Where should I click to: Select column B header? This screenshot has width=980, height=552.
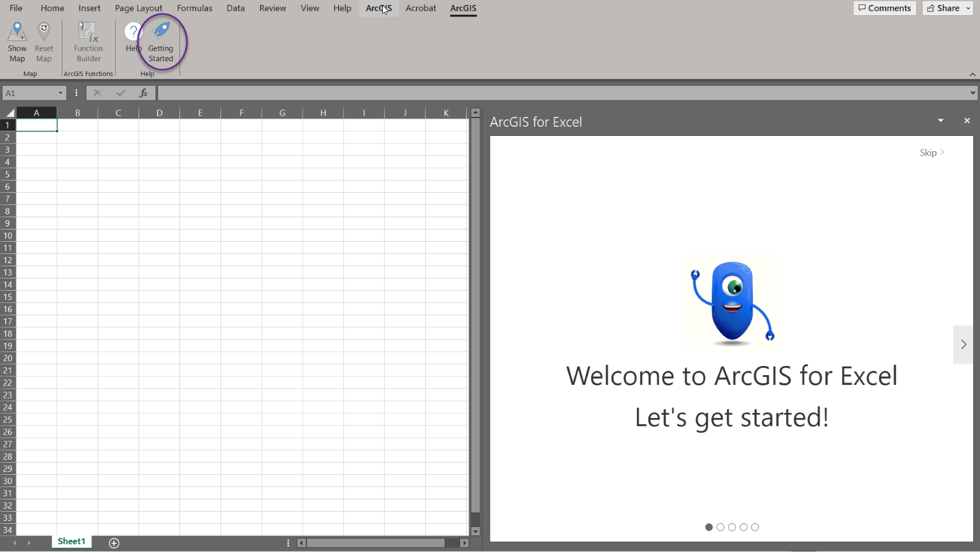pos(77,113)
